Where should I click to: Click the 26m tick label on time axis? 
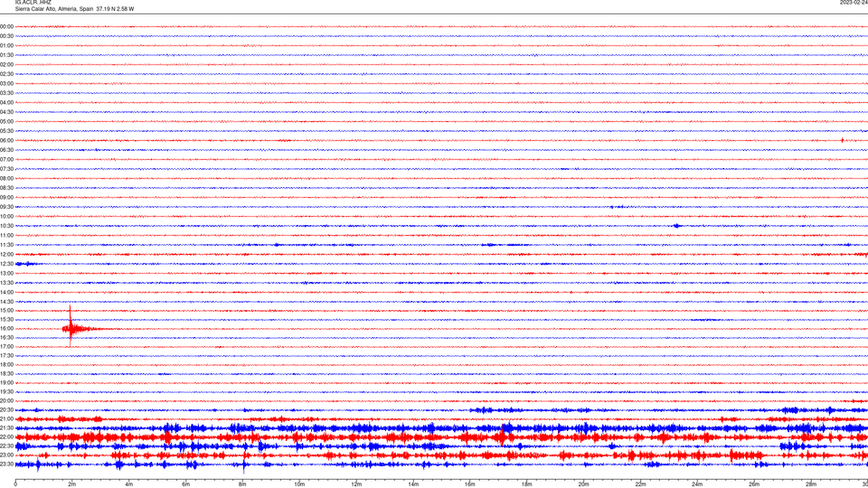[754, 484]
